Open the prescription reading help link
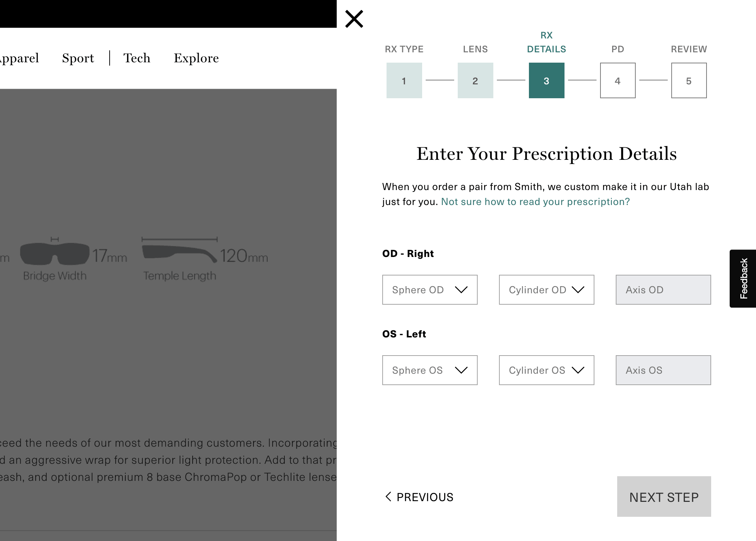 pyautogui.click(x=535, y=202)
